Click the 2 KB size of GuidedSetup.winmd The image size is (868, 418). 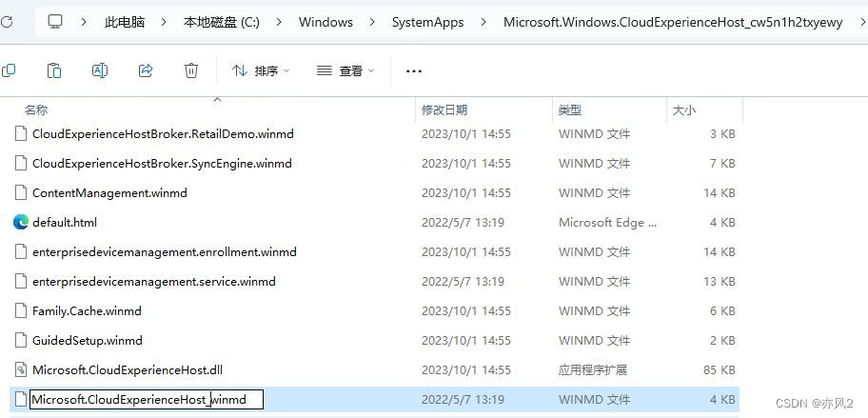(722, 340)
